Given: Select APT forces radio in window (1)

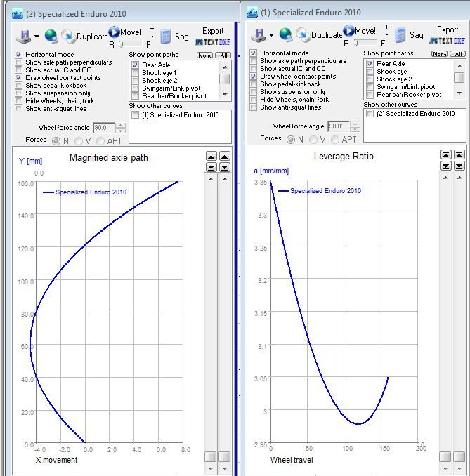Looking at the screenshot, I should pyautogui.click(x=335, y=140).
